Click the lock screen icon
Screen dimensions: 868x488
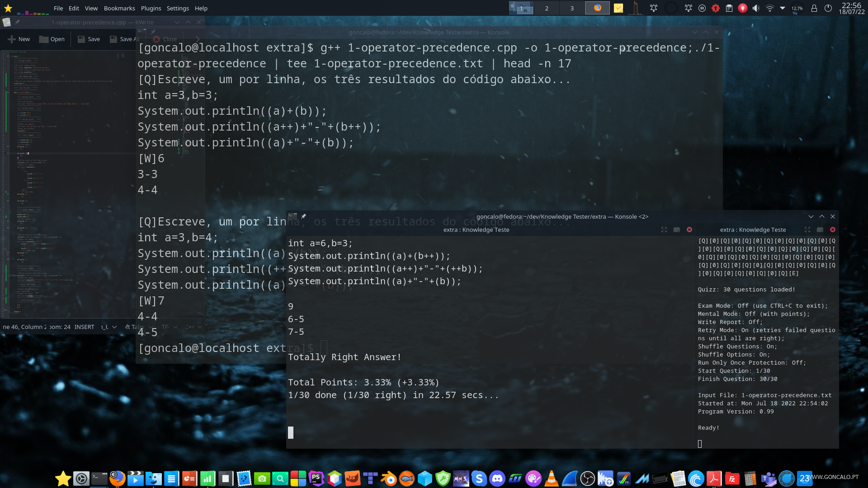814,8
